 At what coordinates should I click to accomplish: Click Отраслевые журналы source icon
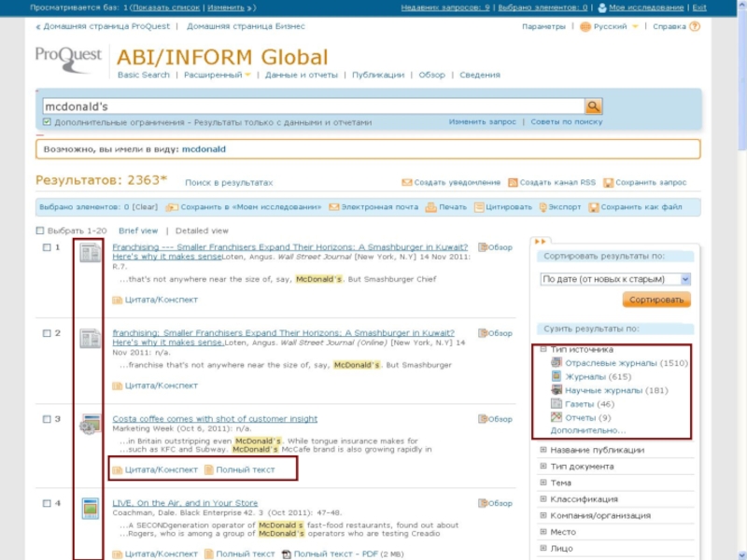556,362
